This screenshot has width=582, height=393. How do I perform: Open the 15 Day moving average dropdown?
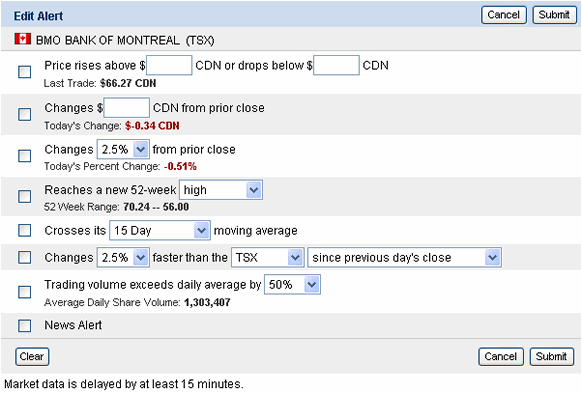point(160,230)
